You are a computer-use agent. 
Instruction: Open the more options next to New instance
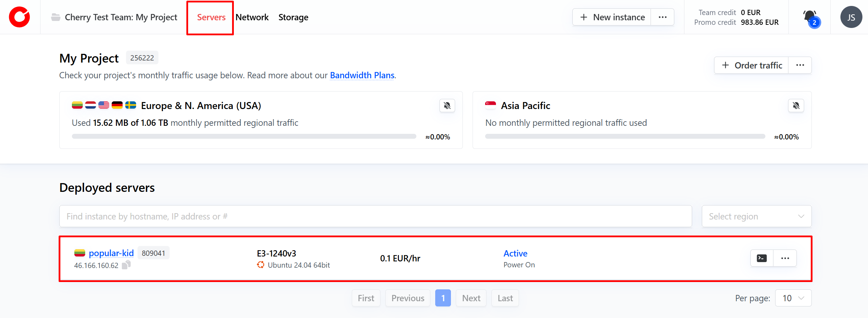click(662, 17)
